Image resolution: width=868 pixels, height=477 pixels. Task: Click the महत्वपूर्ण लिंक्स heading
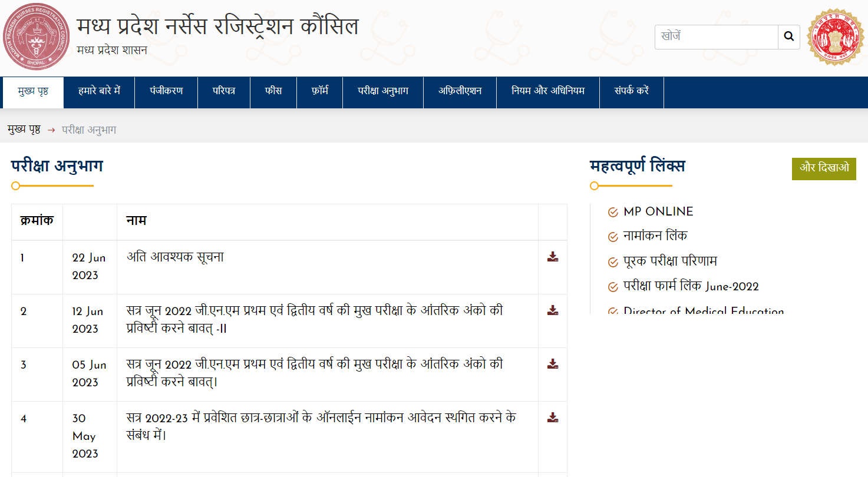(x=637, y=166)
